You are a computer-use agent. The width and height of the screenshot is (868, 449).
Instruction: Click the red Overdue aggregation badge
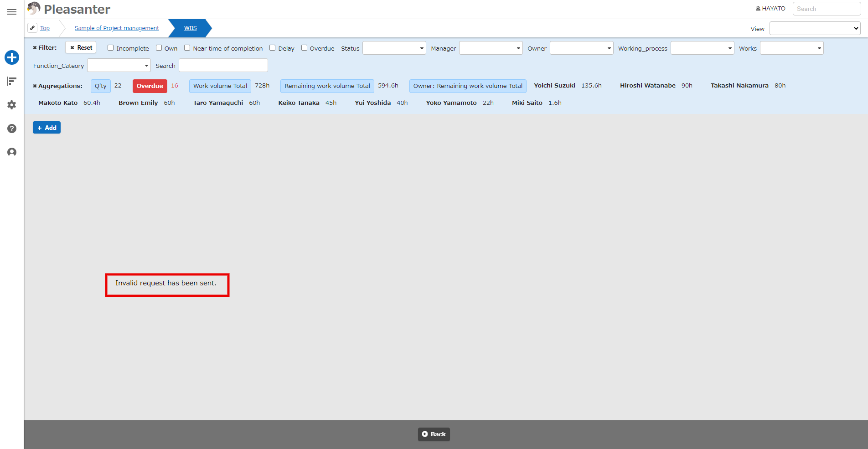150,86
